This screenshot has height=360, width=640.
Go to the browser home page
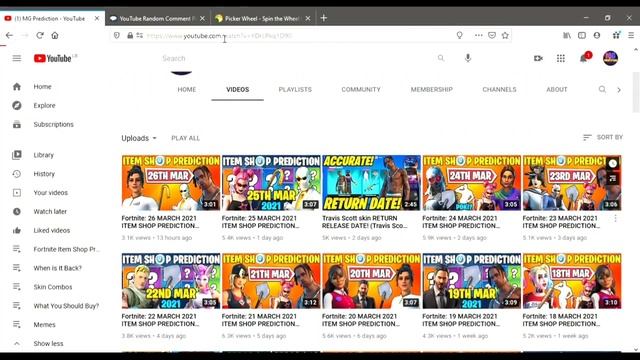[55, 36]
